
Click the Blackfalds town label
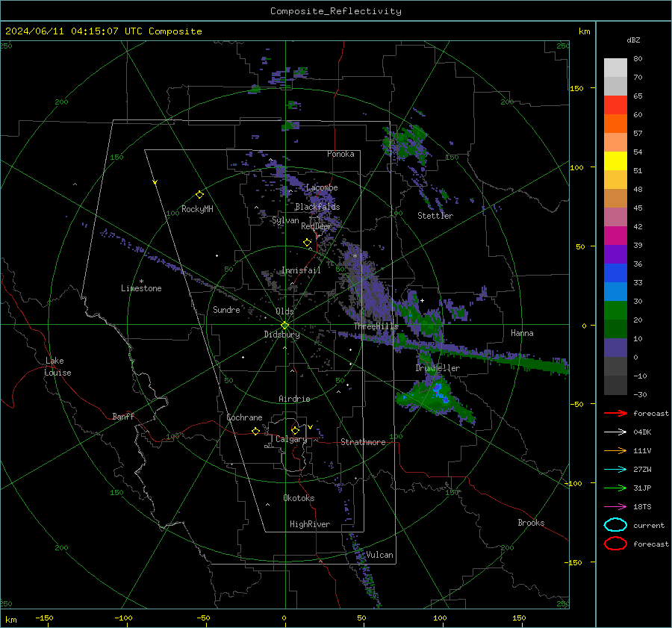coord(317,207)
